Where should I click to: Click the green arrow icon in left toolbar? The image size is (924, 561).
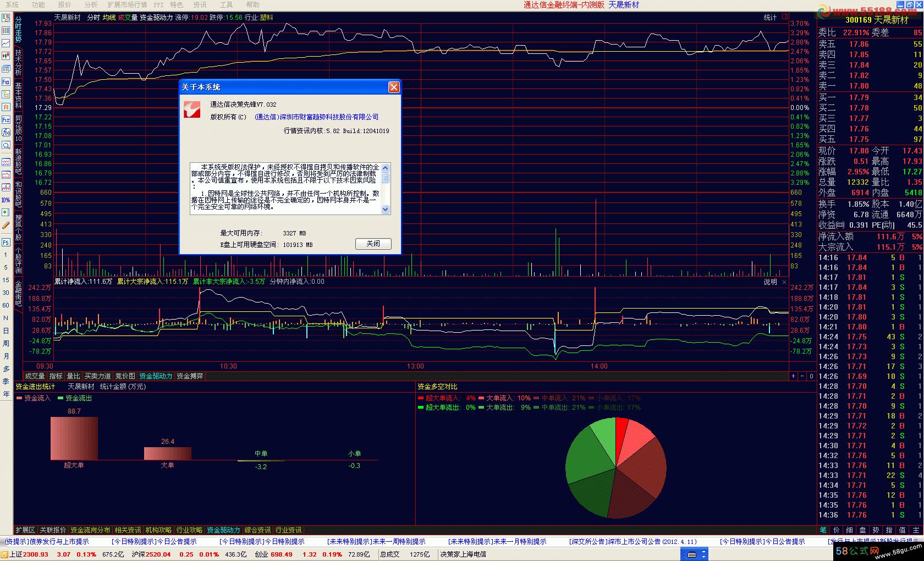6,212
